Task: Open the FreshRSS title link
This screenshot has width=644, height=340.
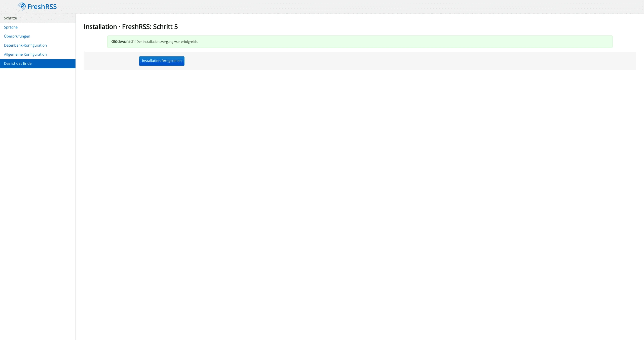Action: pyautogui.click(x=42, y=7)
